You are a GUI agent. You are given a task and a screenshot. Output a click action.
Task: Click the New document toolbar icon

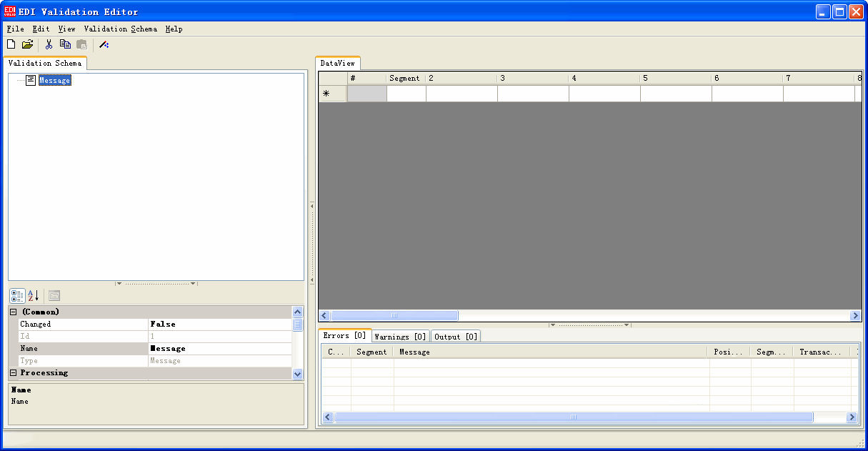point(11,44)
